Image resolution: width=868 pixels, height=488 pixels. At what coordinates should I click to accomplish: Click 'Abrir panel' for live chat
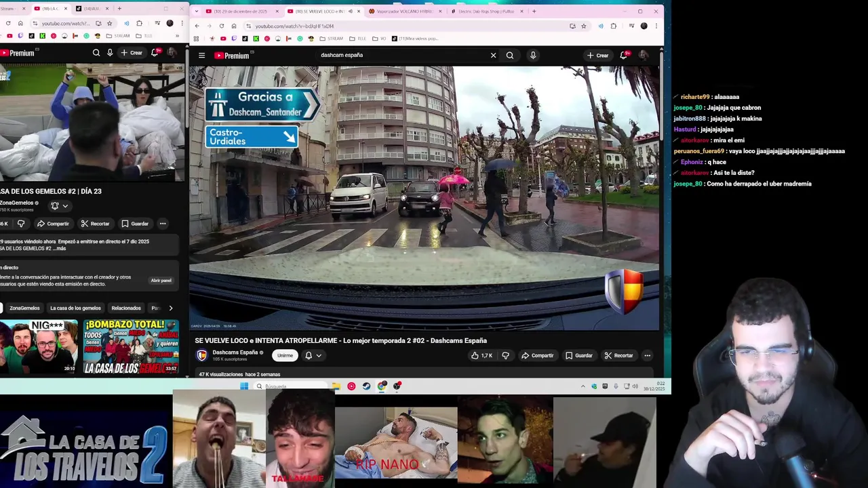pos(161,280)
